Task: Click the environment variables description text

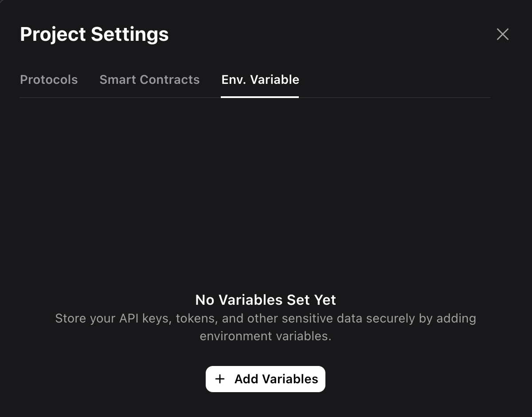Action: (265, 327)
